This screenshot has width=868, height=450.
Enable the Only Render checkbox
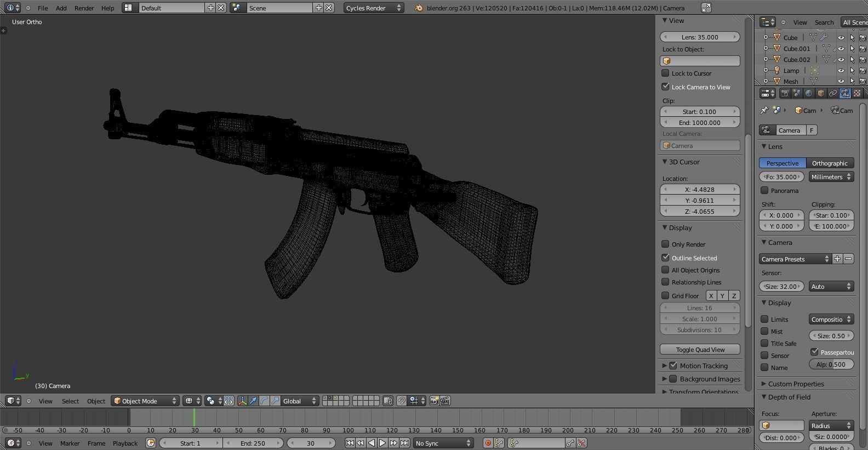click(x=665, y=244)
